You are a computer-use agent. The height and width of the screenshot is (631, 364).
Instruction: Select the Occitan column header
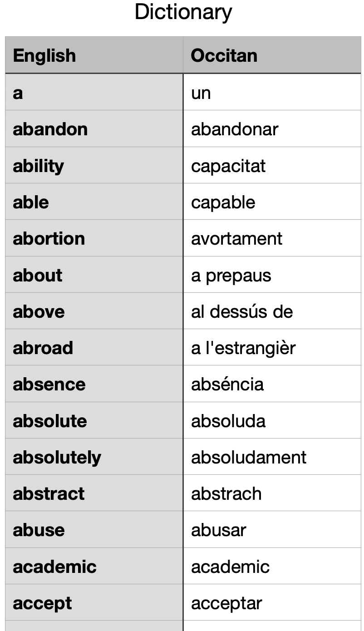pyautogui.click(x=224, y=55)
